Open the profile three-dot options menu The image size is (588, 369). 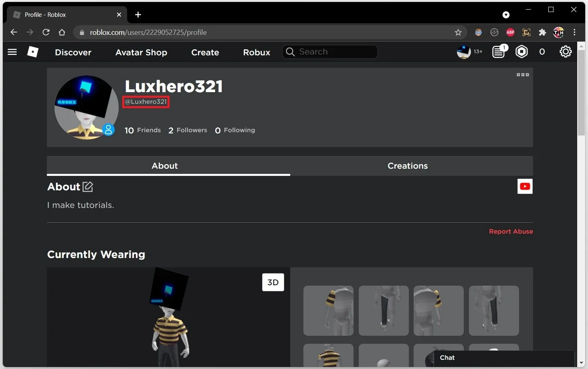pyautogui.click(x=523, y=75)
